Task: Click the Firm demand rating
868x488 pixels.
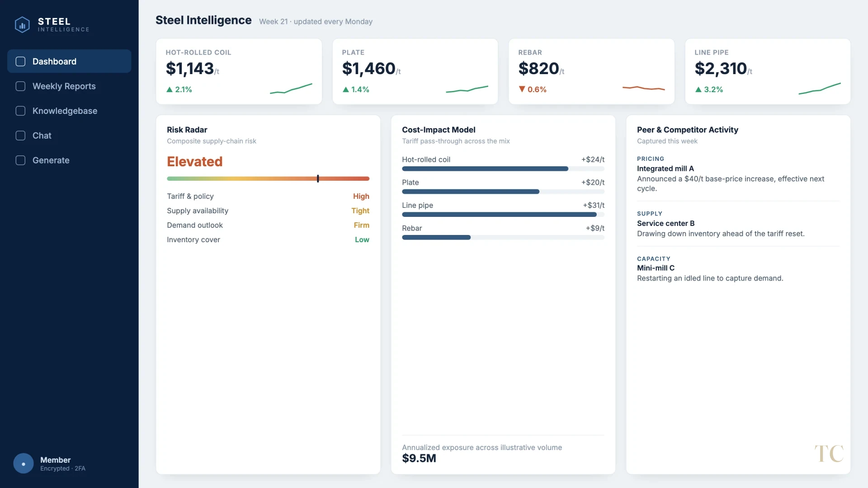Action: click(x=362, y=225)
